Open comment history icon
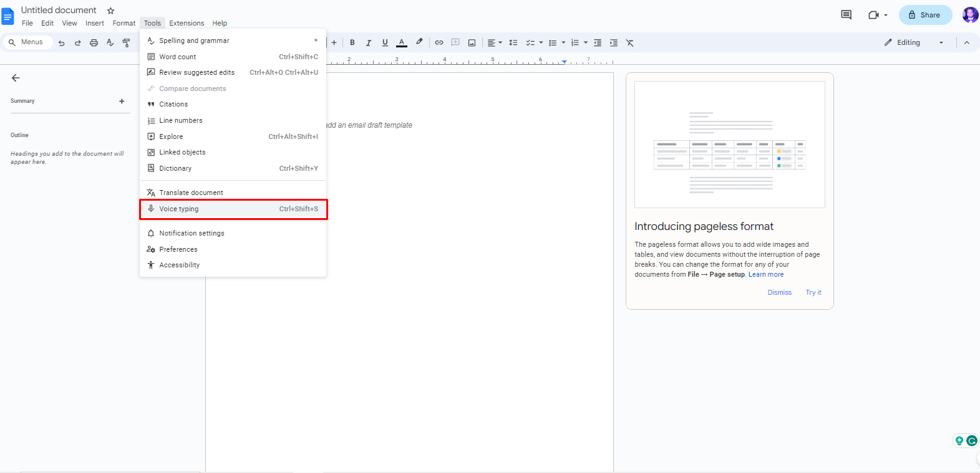The height and width of the screenshot is (473, 980). [846, 15]
